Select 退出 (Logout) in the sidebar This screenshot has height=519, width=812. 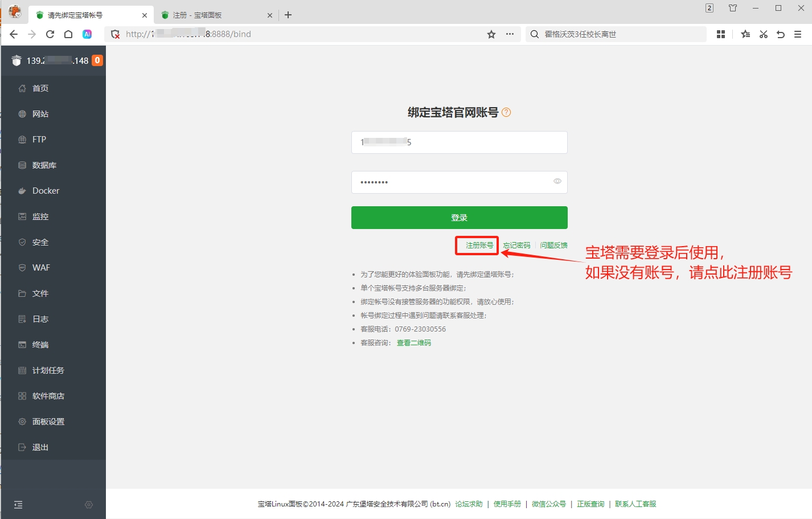(39, 447)
